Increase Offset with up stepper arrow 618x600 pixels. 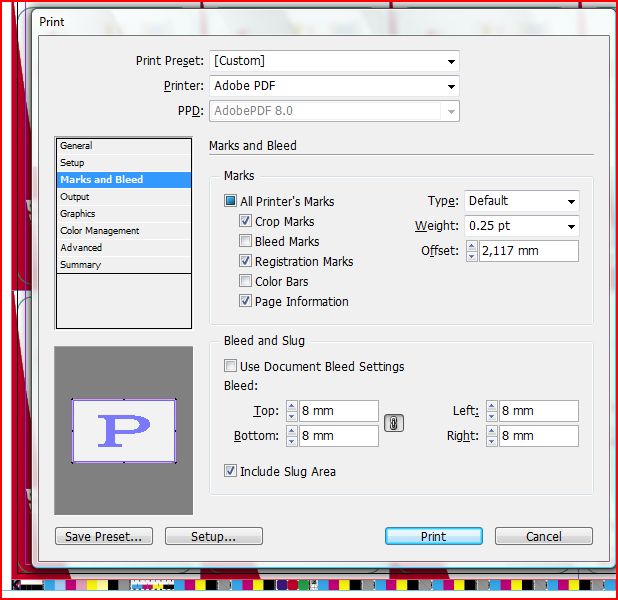[x=471, y=246]
